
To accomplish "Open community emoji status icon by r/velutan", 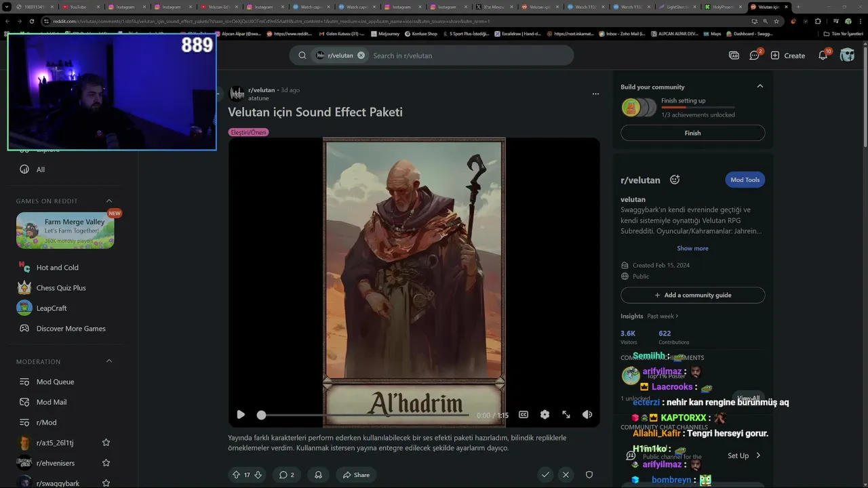I will click(x=675, y=180).
